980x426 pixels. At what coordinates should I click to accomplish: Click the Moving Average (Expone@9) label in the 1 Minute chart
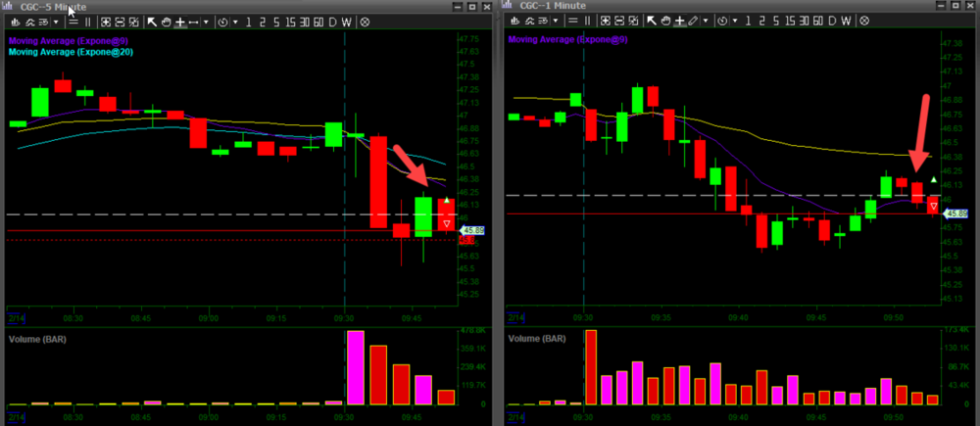tap(567, 40)
